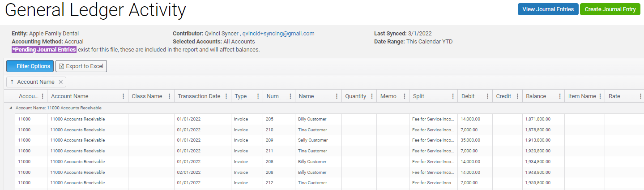Open the Quantity column menu dots
Screen dimensions: 644x190
(371, 96)
